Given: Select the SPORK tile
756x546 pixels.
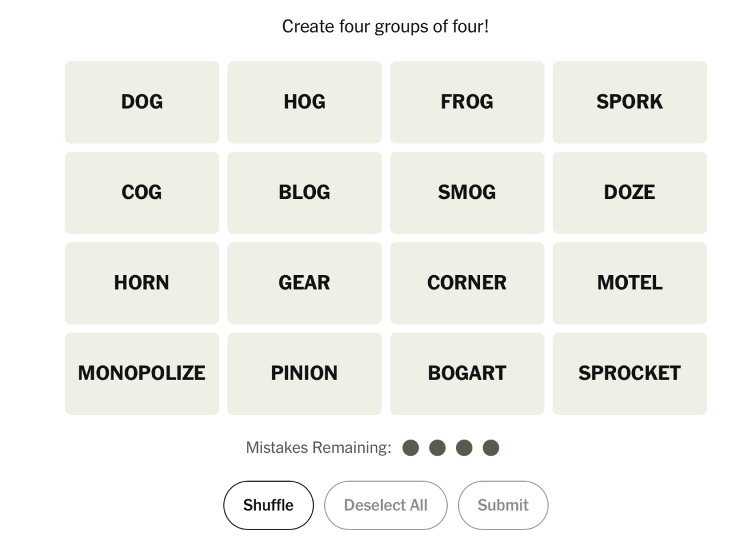Looking at the screenshot, I should 629,102.
